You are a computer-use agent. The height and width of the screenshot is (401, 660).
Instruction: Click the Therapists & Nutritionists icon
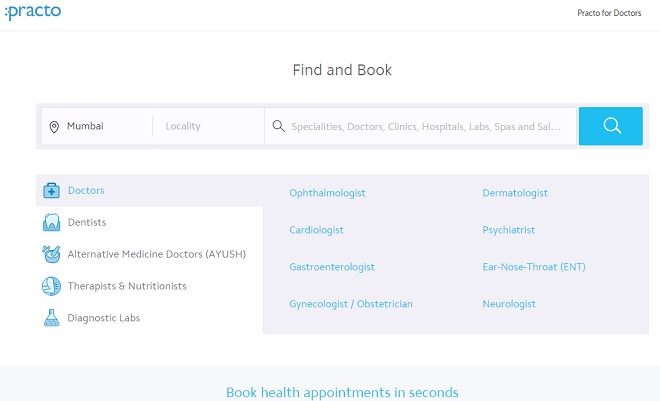point(51,286)
